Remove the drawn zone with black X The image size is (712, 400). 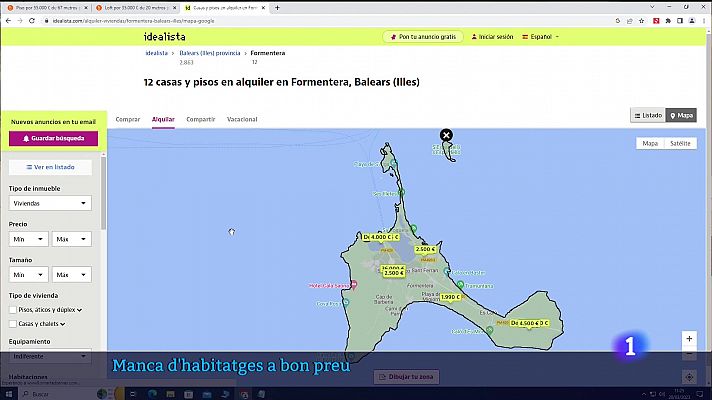pos(446,135)
